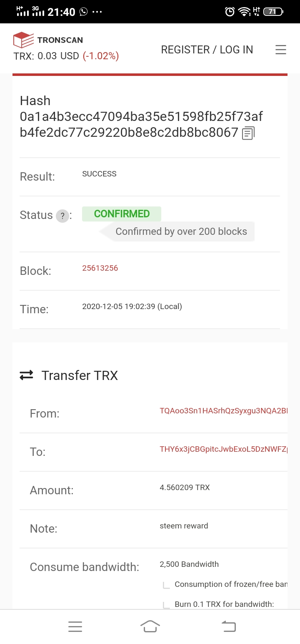Open the hamburger menu icon
300x644 pixels.
281,50
